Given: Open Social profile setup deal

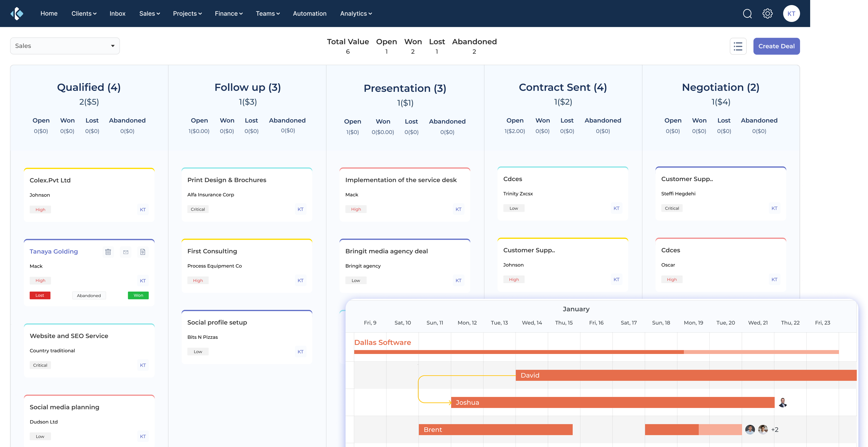Looking at the screenshot, I should pyautogui.click(x=247, y=337).
